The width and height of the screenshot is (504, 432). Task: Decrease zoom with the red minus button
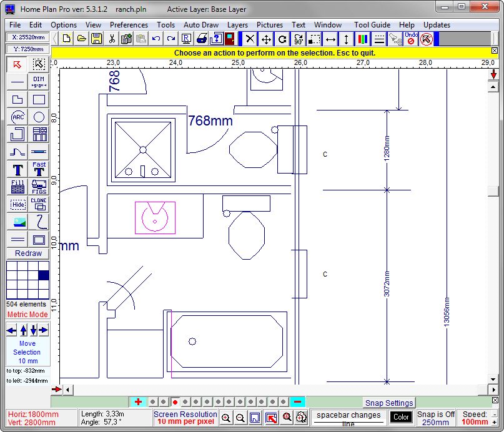(x=297, y=402)
